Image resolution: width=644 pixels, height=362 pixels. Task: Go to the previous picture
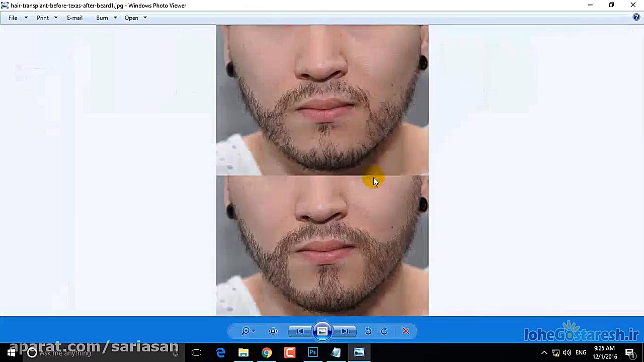(x=299, y=331)
